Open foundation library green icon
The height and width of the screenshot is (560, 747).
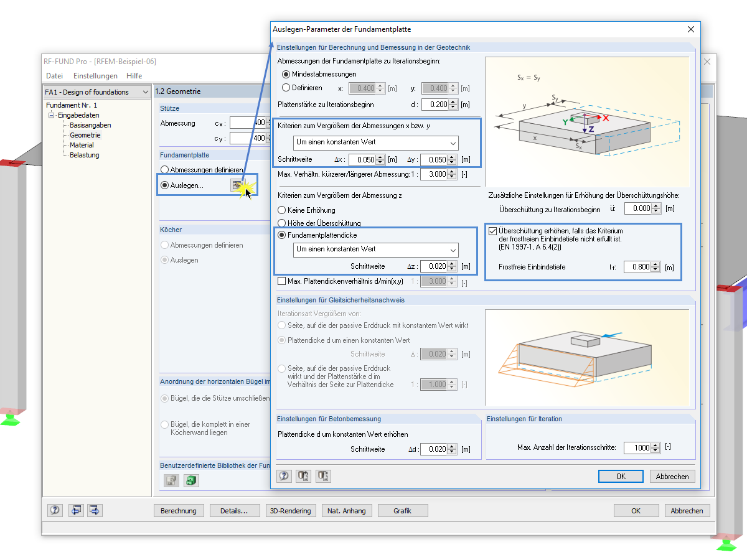click(x=191, y=480)
